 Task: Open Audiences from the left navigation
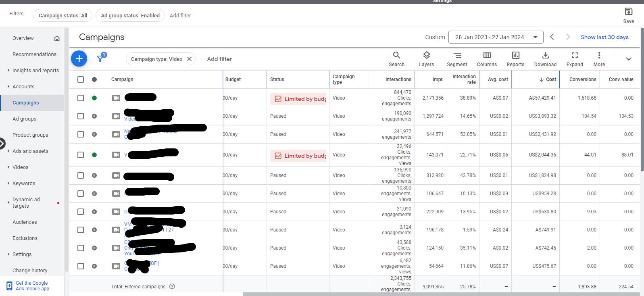tap(25, 222)
